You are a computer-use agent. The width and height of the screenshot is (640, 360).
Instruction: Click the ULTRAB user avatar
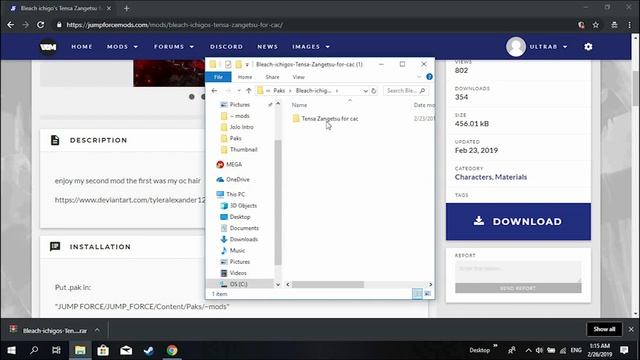coord(516,47)
